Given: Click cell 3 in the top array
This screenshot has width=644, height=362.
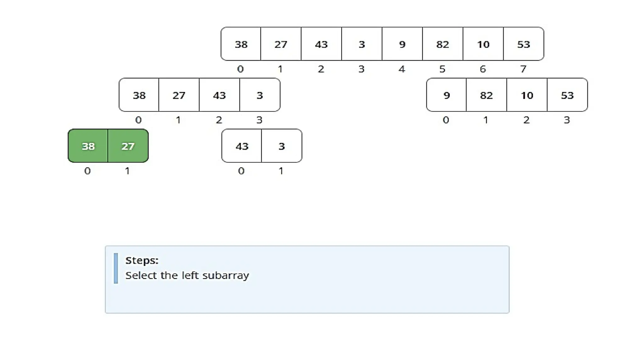Looking at the screenshot, I should pyautogui.click(x=362, y=44).
